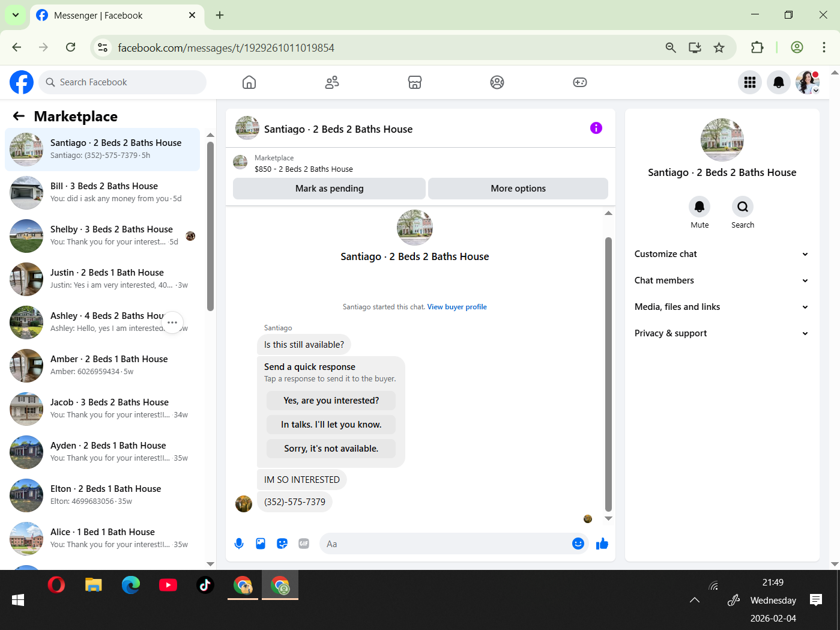Image resolution: width=840 pixels, height=630 pixels.
Task: Select Santiago 2 Beds 2 Baths House conversation
Action: point(103,150)
